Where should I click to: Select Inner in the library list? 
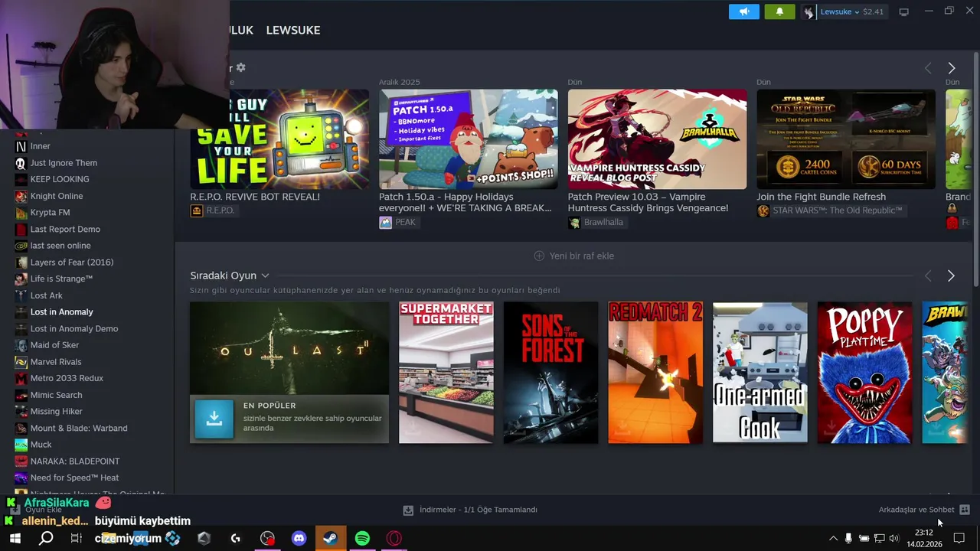[40, 146]
